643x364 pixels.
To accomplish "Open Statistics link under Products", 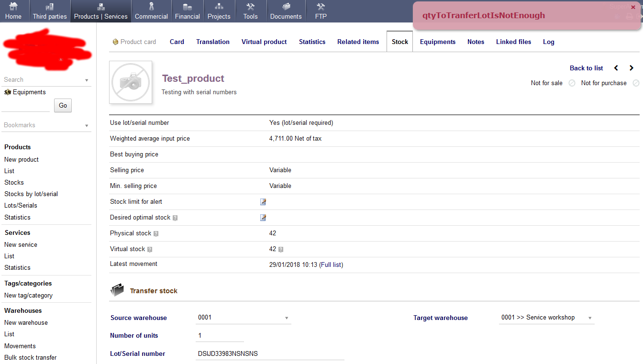I will click(17, 217).
